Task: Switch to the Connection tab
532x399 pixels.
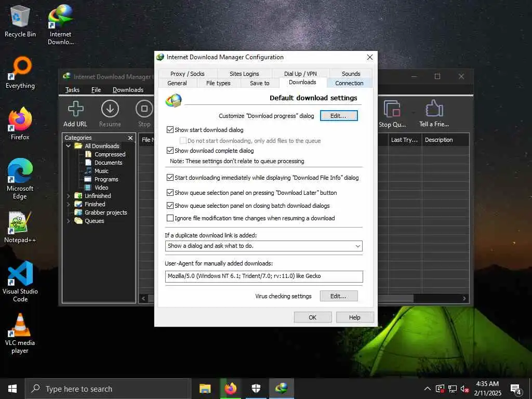Action: click(349, 83)
